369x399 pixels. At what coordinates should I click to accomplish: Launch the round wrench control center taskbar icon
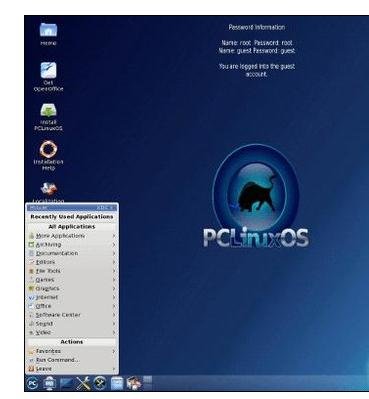point(99,383)
